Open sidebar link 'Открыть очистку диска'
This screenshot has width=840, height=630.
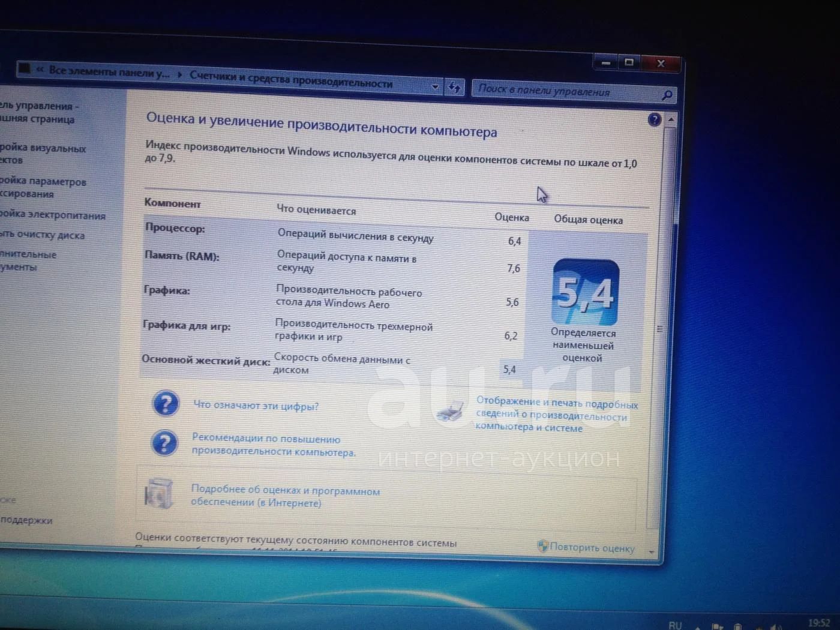coord(42,235)
